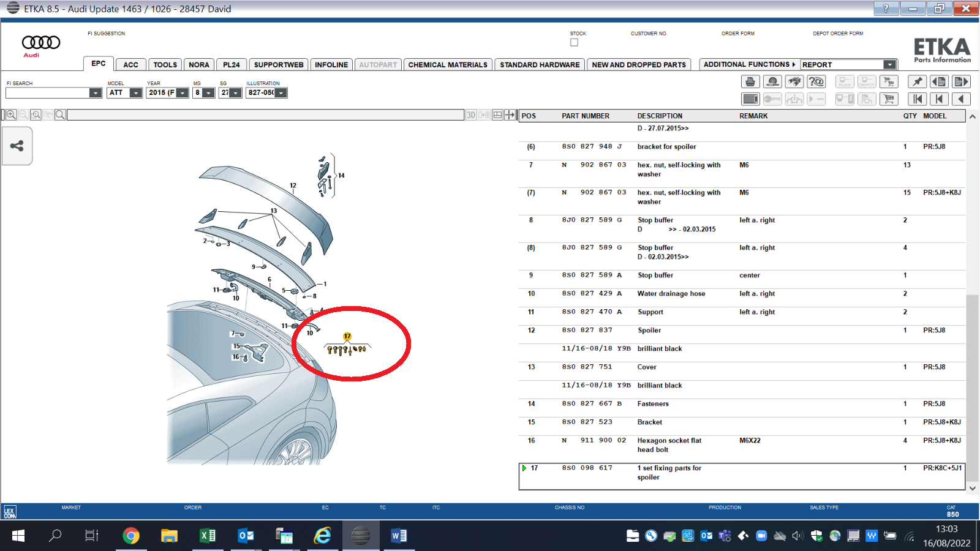Screen dimensions: 980x551
Task: Toggle the 3D view button
Action: [471, 115]
